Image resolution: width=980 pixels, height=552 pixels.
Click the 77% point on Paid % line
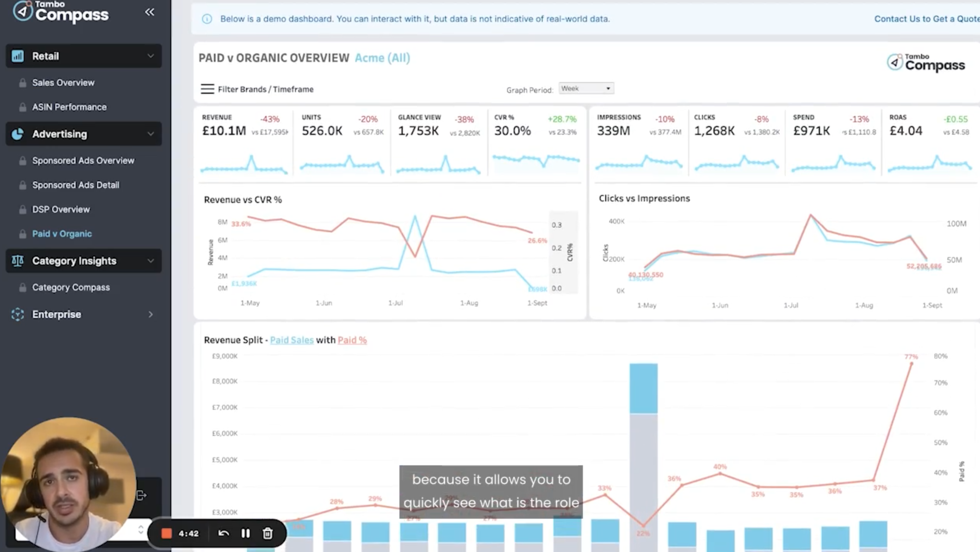(911, 363)
